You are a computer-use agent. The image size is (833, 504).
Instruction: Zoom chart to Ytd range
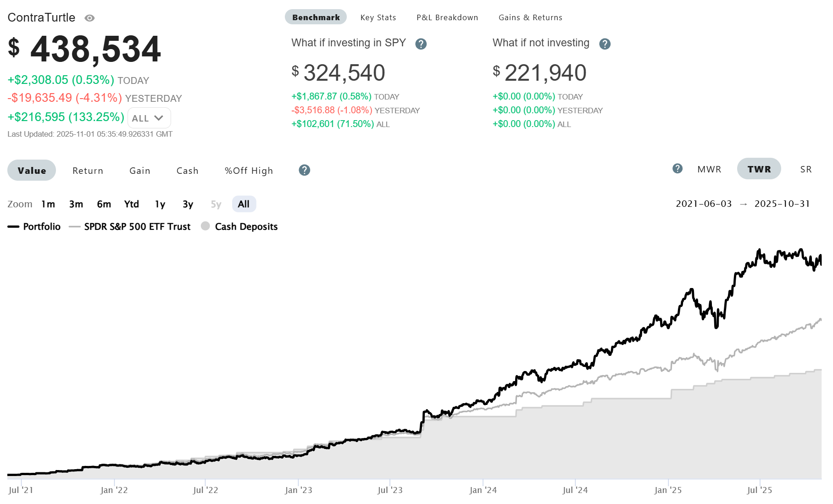[131, 204]
